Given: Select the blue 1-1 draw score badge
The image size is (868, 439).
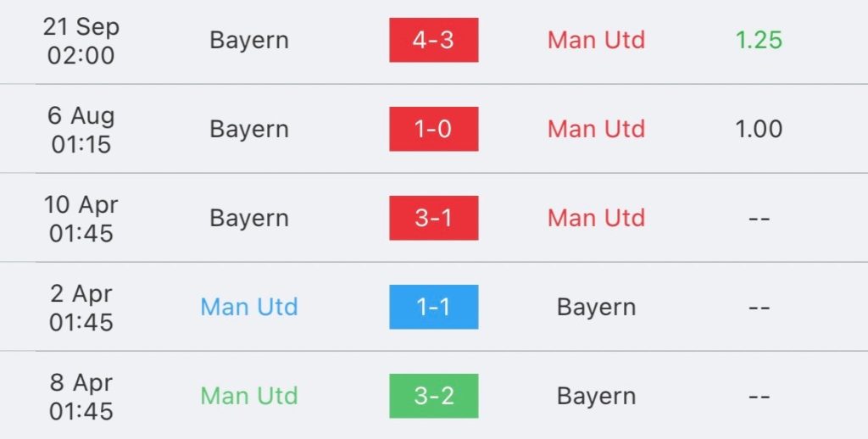Looking at the screenshot, I should pyautogui.click(x=433, y=307).
